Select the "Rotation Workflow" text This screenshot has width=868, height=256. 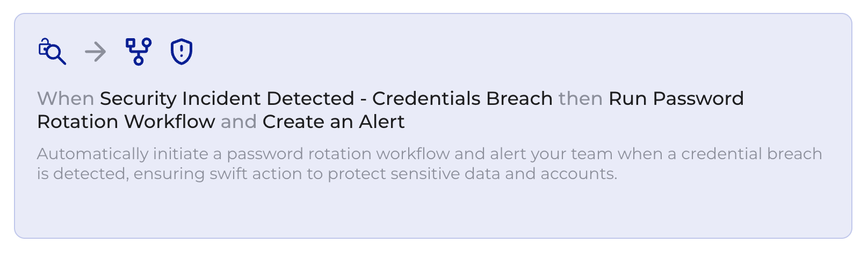126,122
